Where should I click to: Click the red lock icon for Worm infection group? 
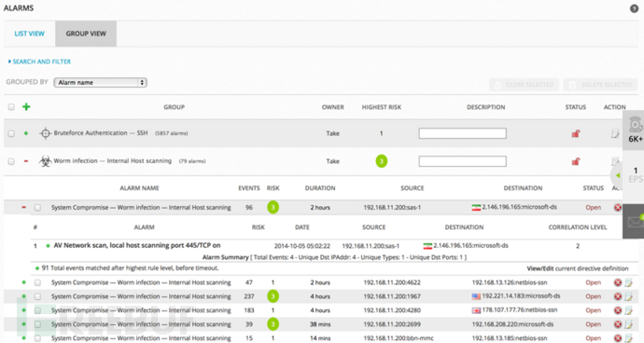[576, 161]
